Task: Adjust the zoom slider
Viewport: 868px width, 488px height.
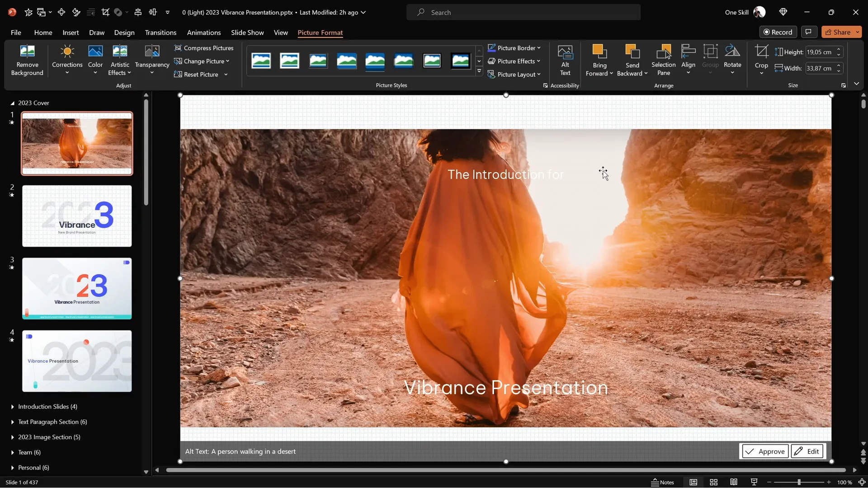Action: 799,482
